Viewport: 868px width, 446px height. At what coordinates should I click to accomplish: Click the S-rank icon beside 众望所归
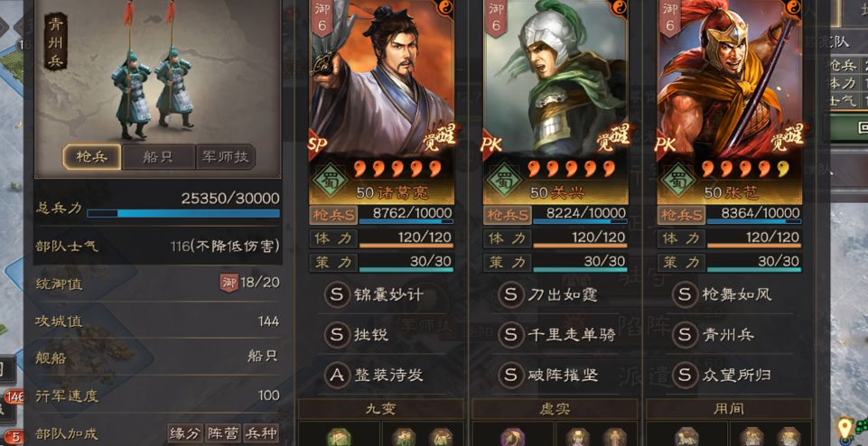tap(685, 376)
